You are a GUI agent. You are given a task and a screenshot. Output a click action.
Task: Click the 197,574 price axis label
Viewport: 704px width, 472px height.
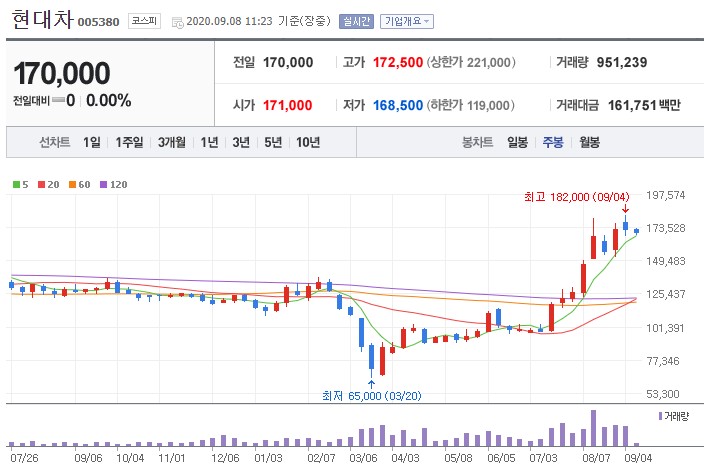pos(665,195)
